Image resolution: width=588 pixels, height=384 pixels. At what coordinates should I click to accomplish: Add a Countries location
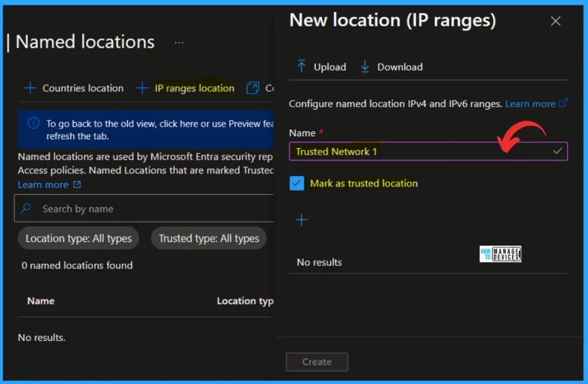(x=73, y=88)
